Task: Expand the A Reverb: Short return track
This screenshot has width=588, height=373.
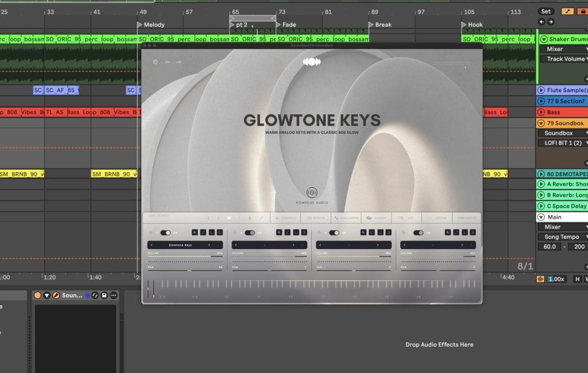Action: click(x=541, y=184)
